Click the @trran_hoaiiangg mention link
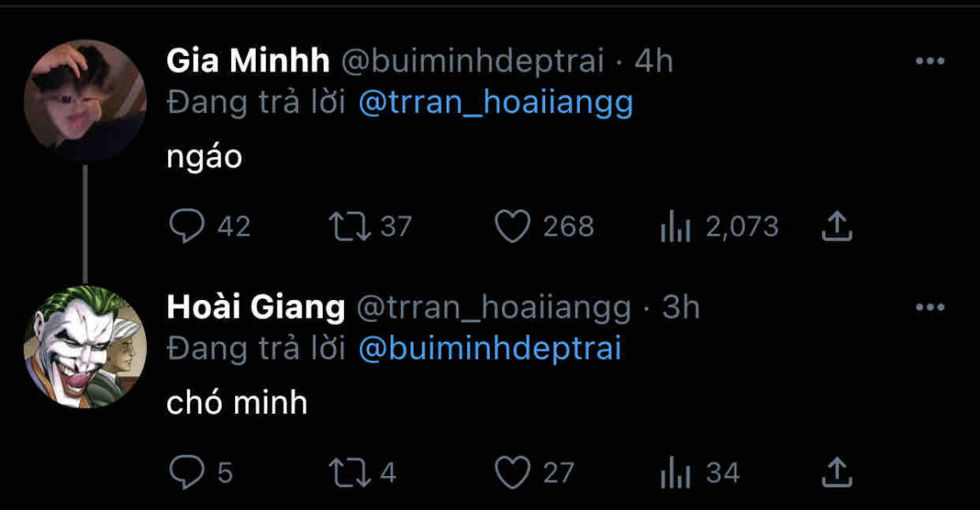980x510 pixels. [496, 103]
